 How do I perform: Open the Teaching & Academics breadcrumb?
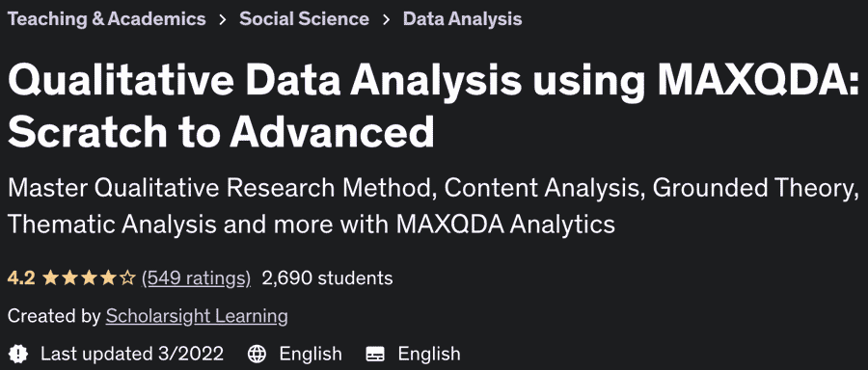pos(107,19)
